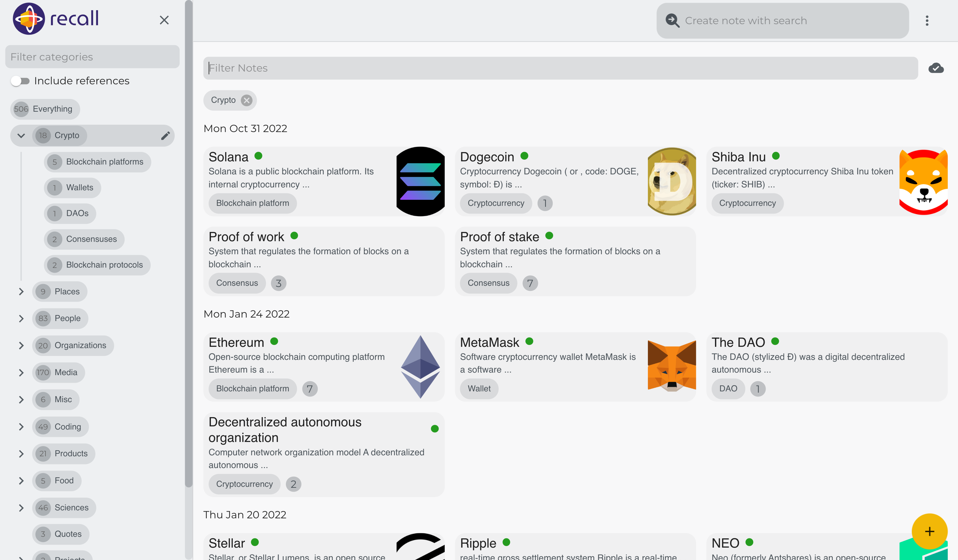
Task: Edit the Crypto category via pencil icon
Action: coord(165,136)
